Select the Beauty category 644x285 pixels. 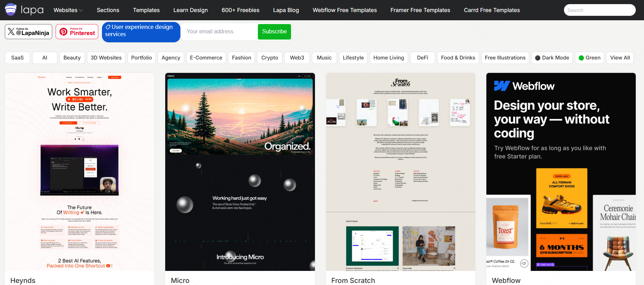click(x=72, y=58)
